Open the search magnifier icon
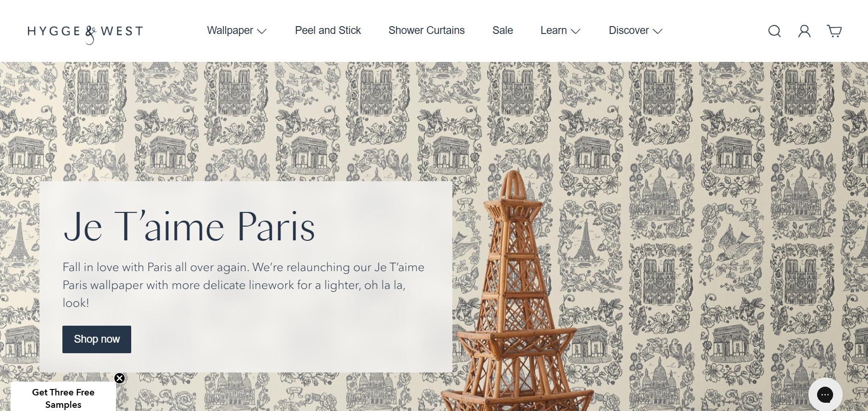 [774, 31]
